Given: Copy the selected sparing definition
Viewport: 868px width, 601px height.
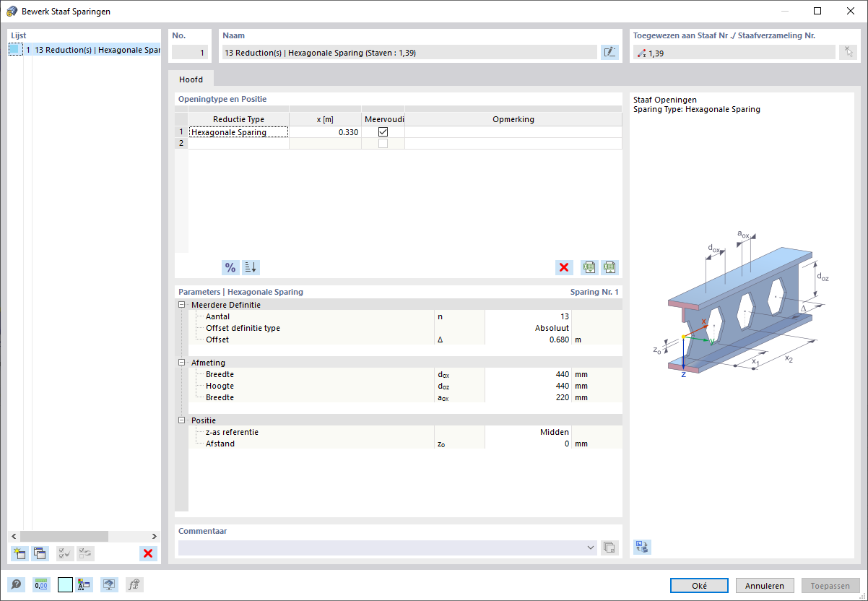Looking at the screenshot, I should point(40,553).
